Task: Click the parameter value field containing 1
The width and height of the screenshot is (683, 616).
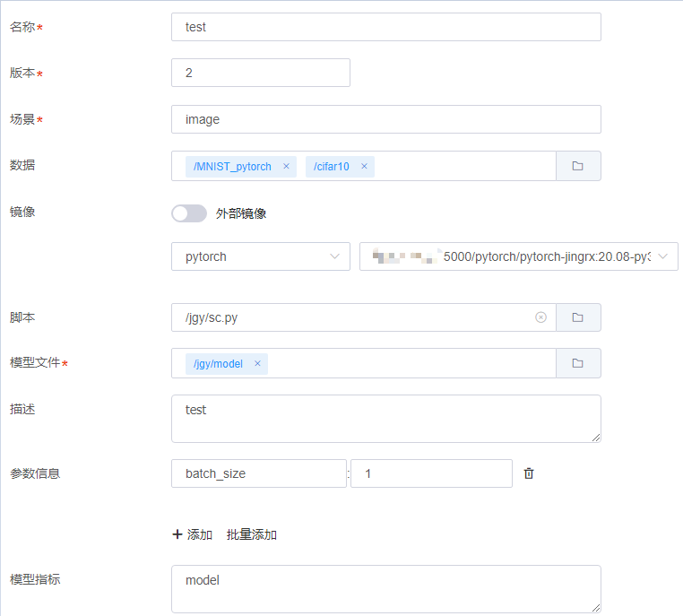Action: [431, 473]
